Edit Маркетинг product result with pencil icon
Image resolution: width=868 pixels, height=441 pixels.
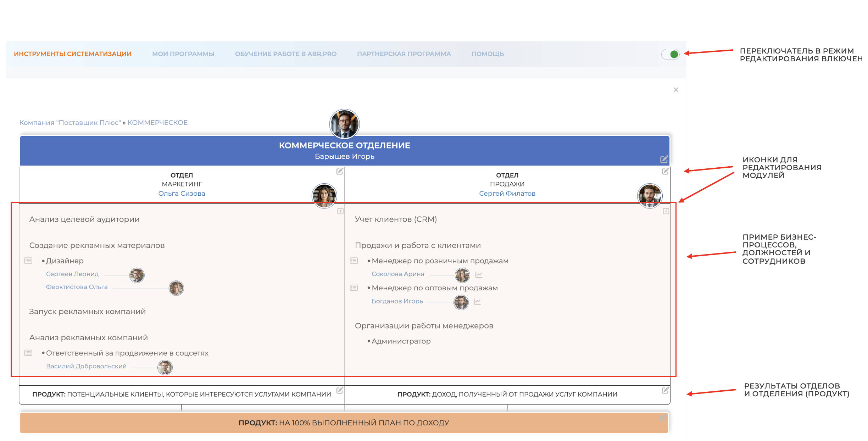pyautogui.click(x=340, y=390)
